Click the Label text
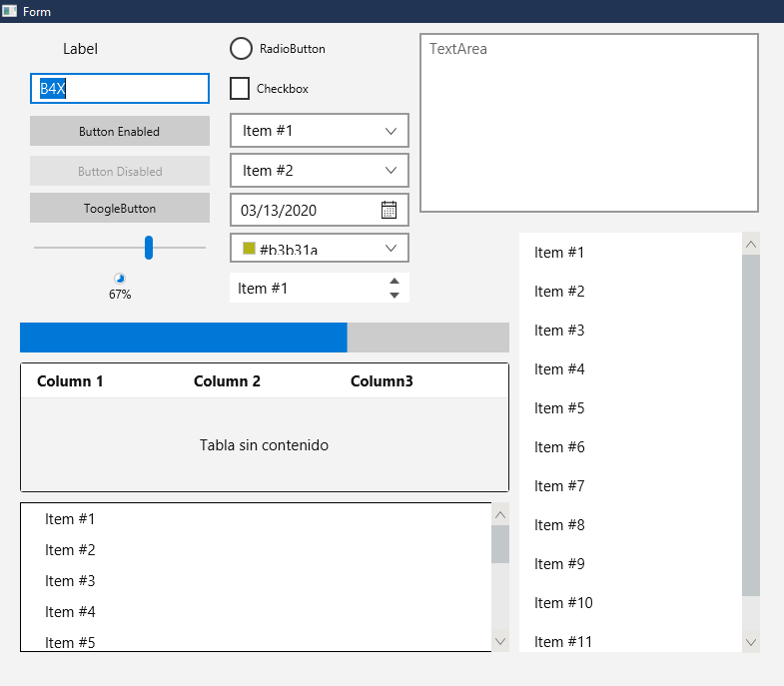 click(80, 49)
